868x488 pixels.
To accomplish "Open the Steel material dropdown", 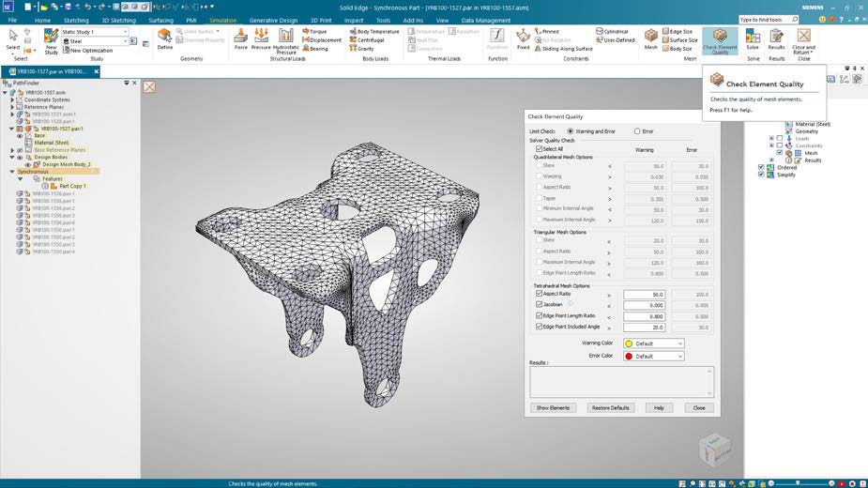I will (125, 41).
